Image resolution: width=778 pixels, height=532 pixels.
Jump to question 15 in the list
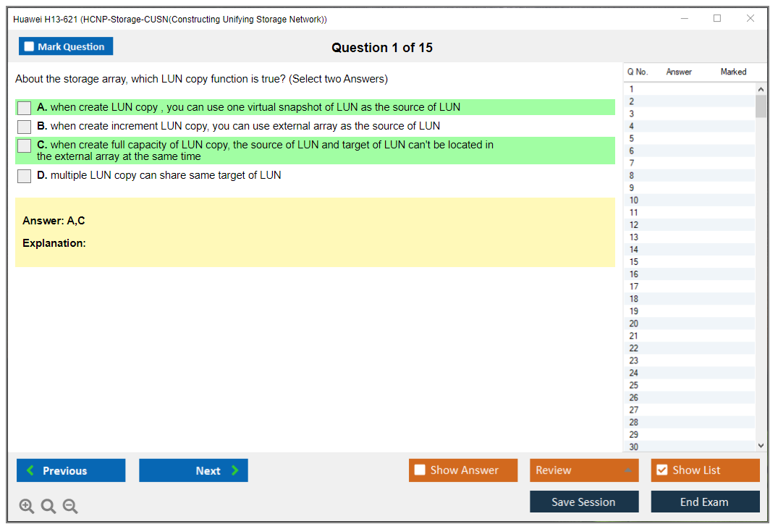pyautogui.click(x=634, y=262)
